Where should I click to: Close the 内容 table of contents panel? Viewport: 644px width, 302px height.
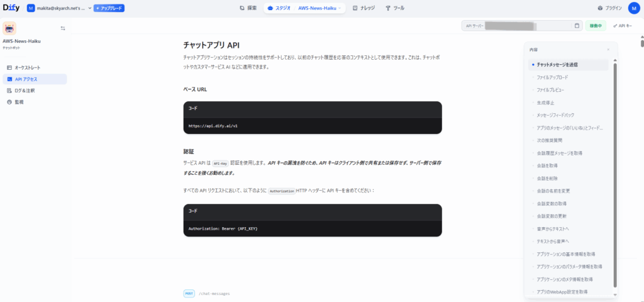point(608,49)
